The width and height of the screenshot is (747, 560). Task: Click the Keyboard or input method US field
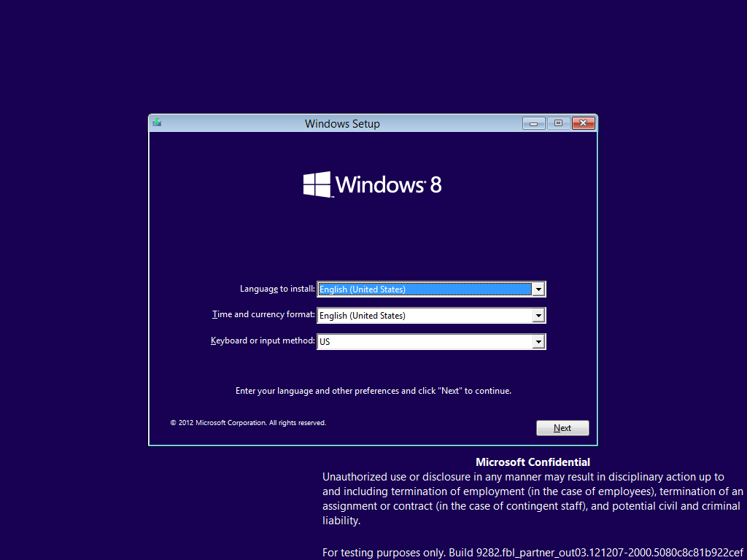click(431, 341)
